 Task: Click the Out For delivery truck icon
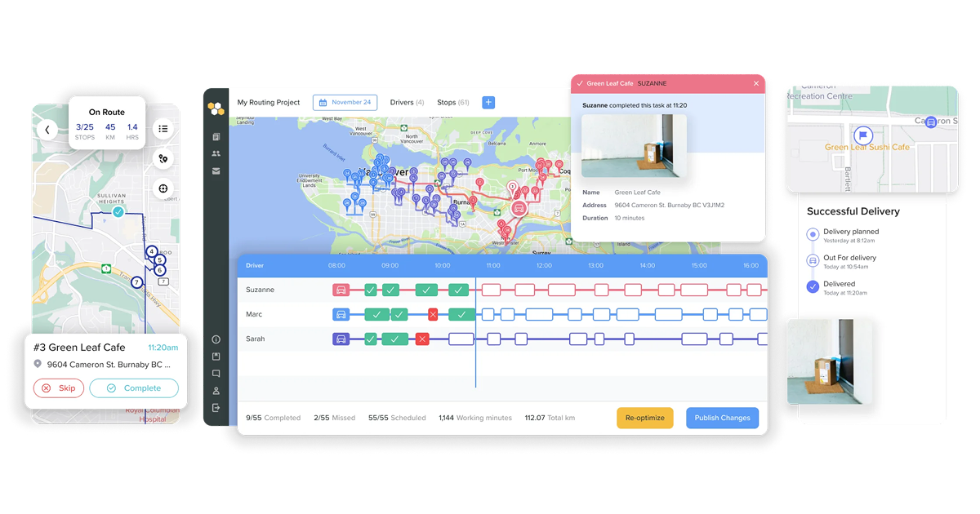tap(813, 260)
